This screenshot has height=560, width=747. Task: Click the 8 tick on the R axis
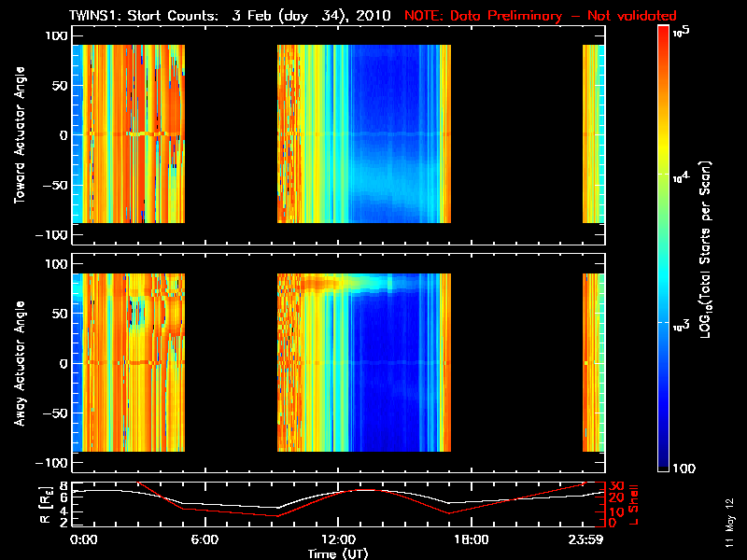(64, 486)
